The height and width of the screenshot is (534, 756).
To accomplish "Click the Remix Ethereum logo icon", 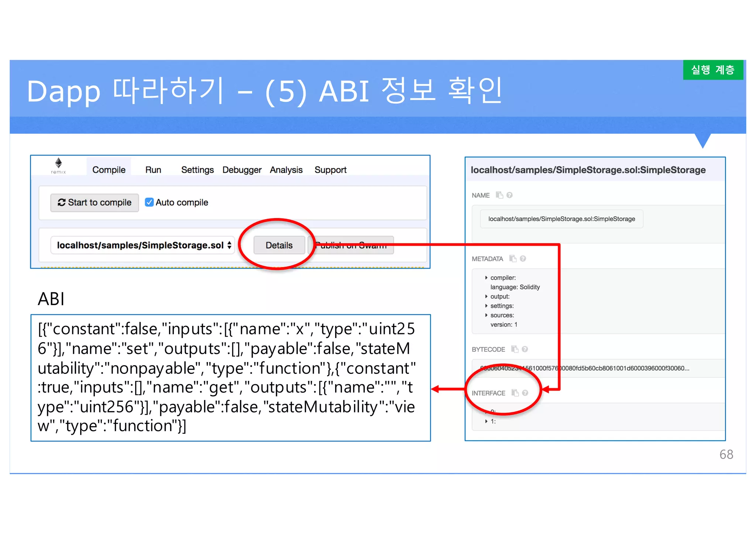I will [58, 166].
